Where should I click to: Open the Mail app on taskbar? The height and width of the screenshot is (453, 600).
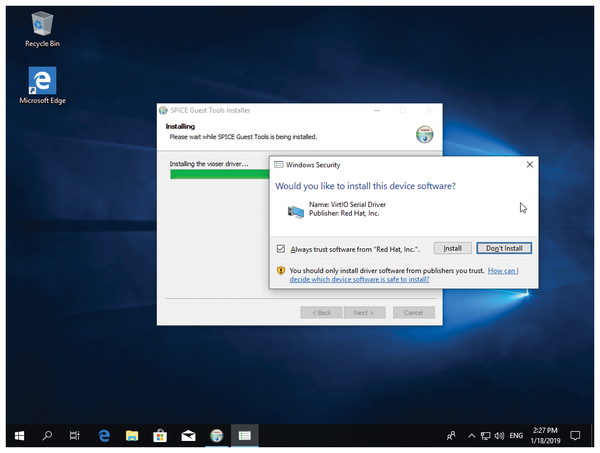188,435
